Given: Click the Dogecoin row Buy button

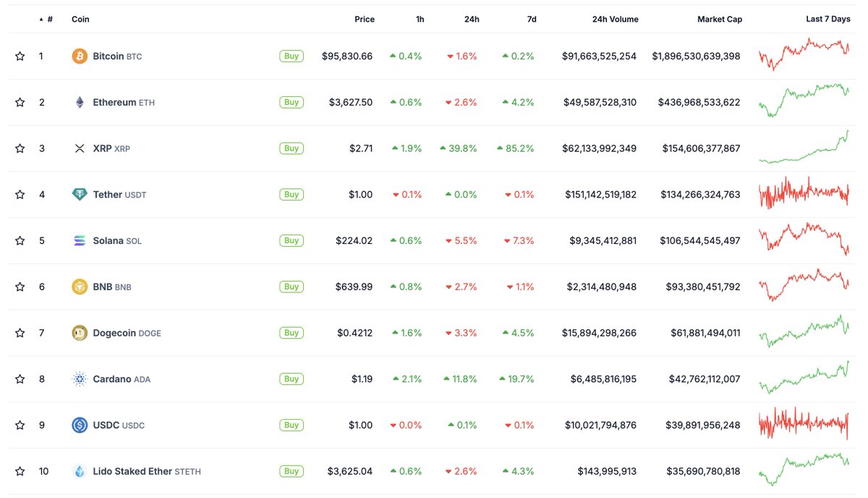Looking at the screenshot, I should click(x=292, y=333).
